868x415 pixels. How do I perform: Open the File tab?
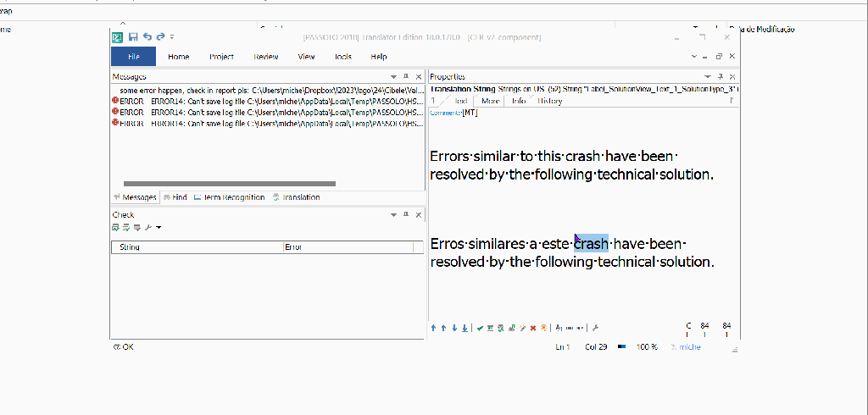[133, 57]
